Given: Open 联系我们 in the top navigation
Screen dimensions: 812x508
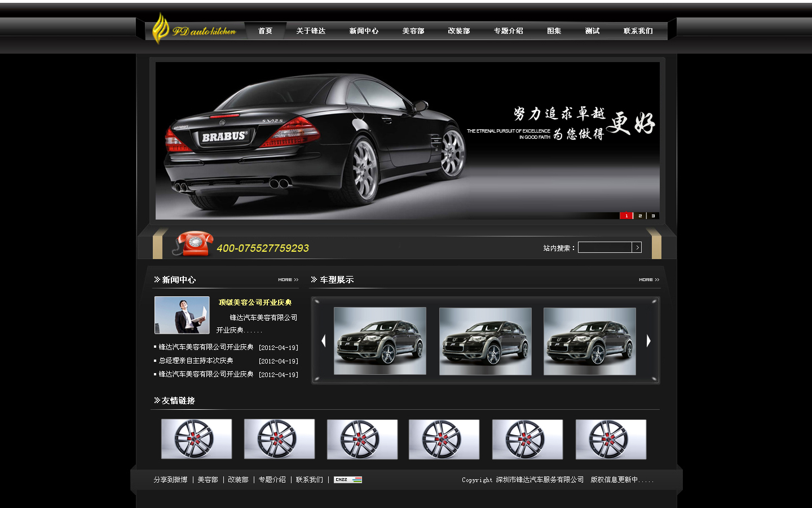Looking at the screenshot, I should click(638, 31).
